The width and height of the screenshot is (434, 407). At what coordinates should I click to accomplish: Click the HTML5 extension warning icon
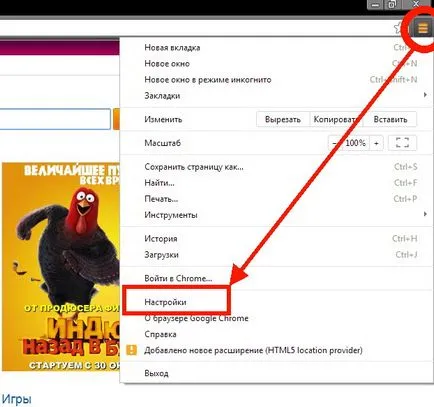click(x=132, y=350)
